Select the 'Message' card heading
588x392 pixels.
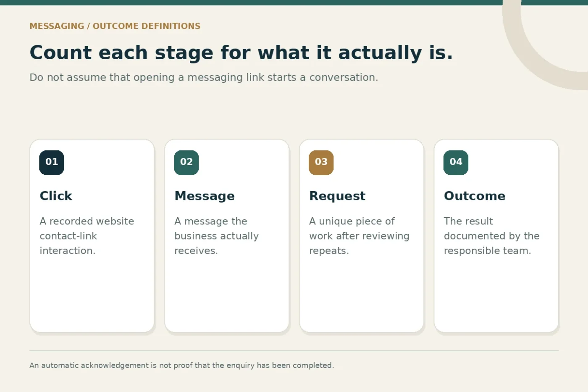[205, 196]
